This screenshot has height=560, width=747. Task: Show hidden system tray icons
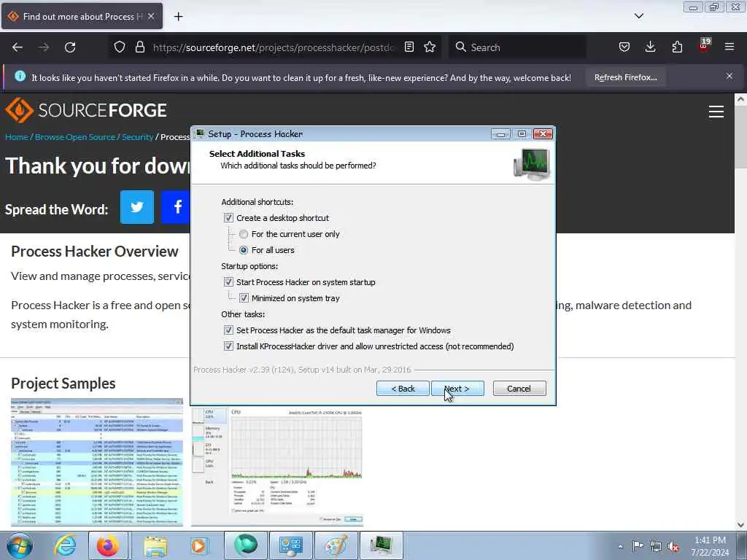point(620,546)
